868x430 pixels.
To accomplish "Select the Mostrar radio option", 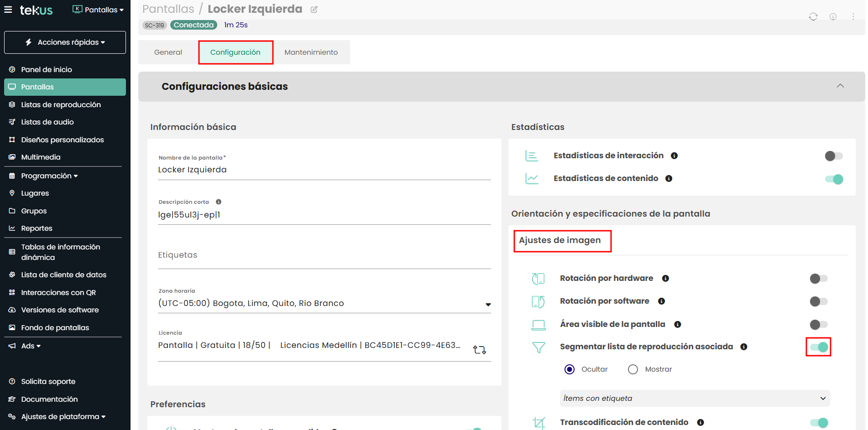I will click(633, 369).
